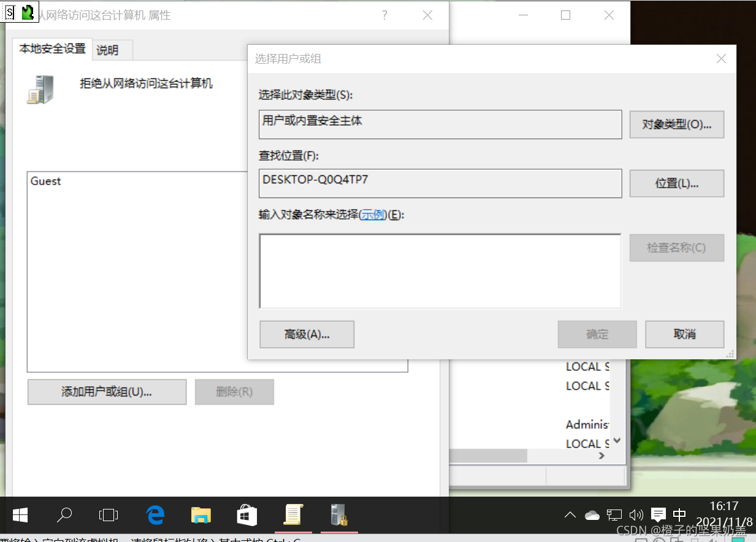Switch to Local Security Policy taskbar app
Image resolution: width=756 pixels, height=542 pixels.
339,515
